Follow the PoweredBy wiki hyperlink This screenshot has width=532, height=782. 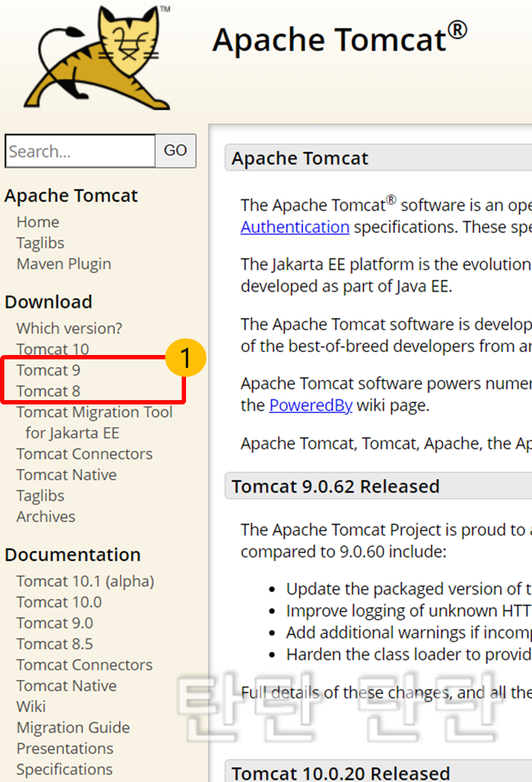311,405
